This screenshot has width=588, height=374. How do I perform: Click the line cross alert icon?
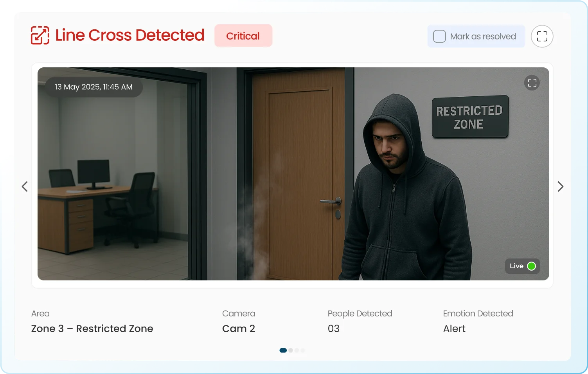(40, 36)
